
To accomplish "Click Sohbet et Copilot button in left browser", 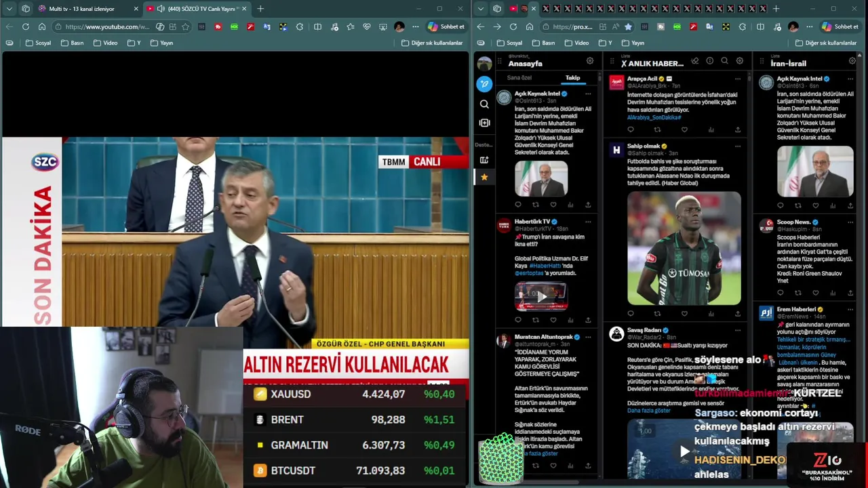I will (446, 26).
